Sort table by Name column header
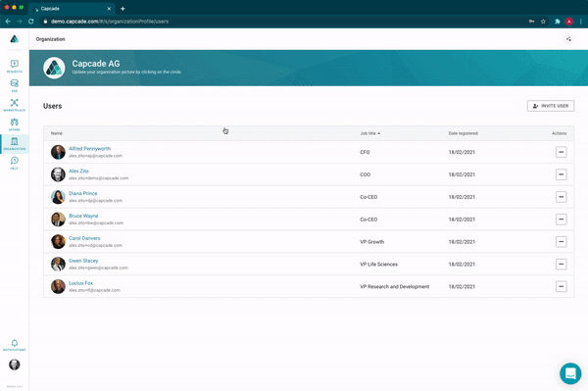 click(57, 133)
